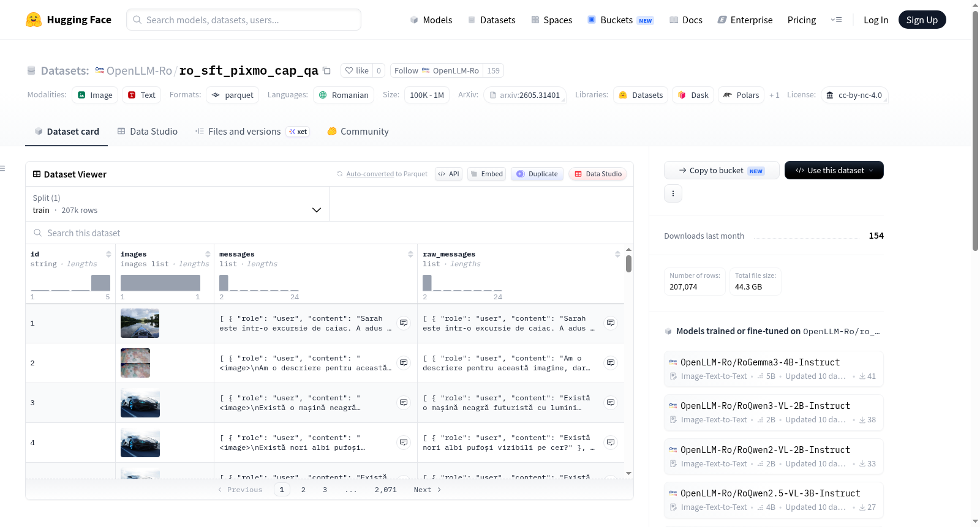980x527 pixels.
Task: Open the RoQwen3-VL-2B-Instruct model card
Action: click(774, 412)
